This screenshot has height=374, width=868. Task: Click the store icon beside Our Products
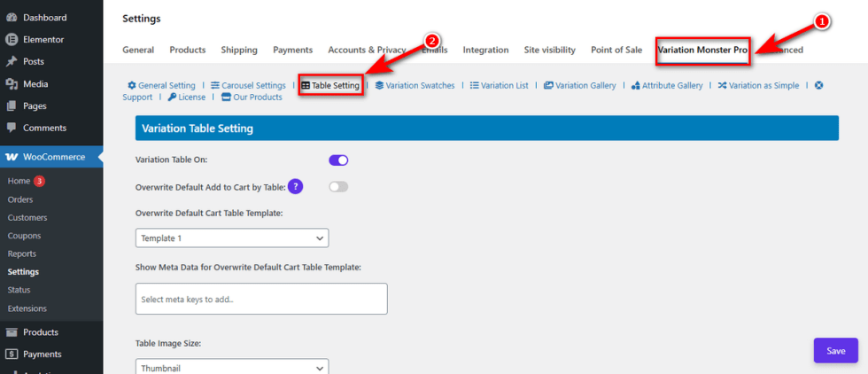pyautogui.click(x=226, y=97)
